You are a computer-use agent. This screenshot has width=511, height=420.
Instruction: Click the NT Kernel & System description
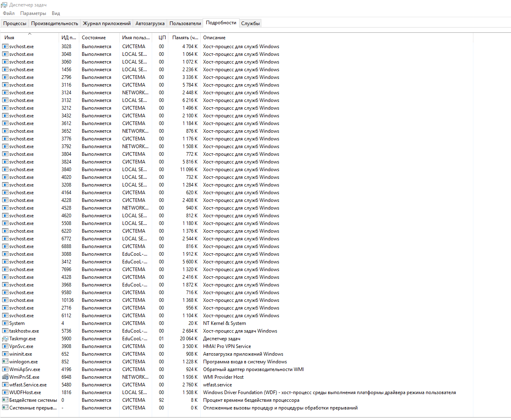(x=225, y=323)
